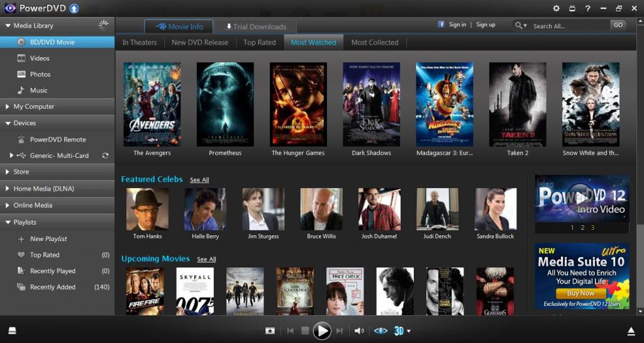Click the Recently Played playlist icon
This screenshot has height=343, width=644.
click(21, 271)
